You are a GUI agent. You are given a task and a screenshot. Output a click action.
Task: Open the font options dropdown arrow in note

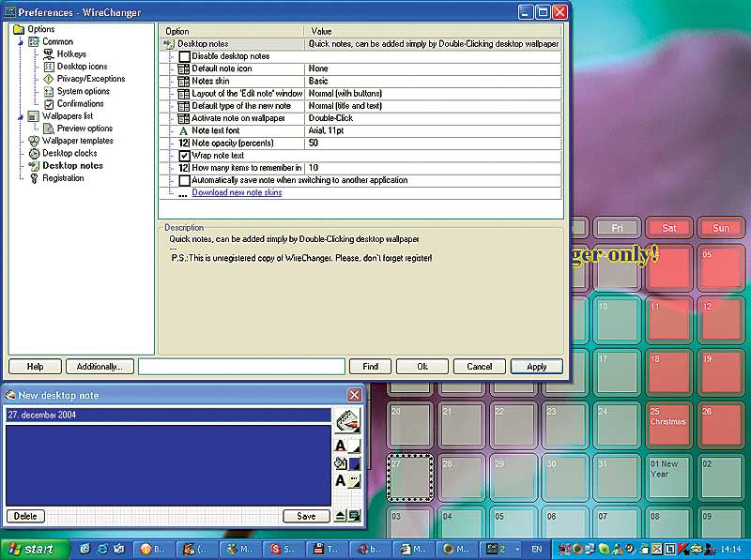[355, 480]
